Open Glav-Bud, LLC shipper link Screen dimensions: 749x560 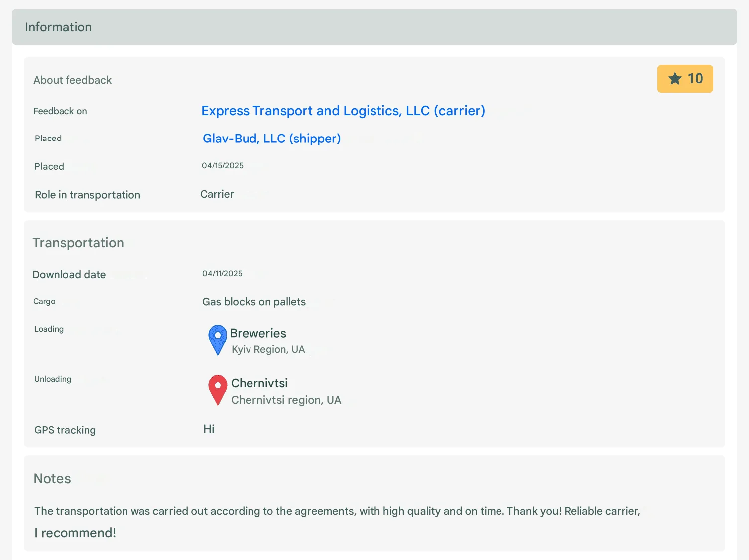(x=272, y=139)
